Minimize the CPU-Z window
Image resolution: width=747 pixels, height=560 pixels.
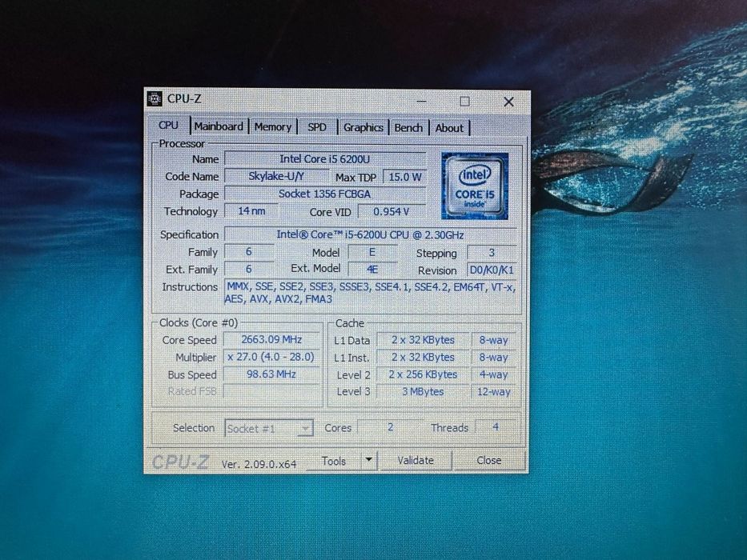(x=421, y=102)
